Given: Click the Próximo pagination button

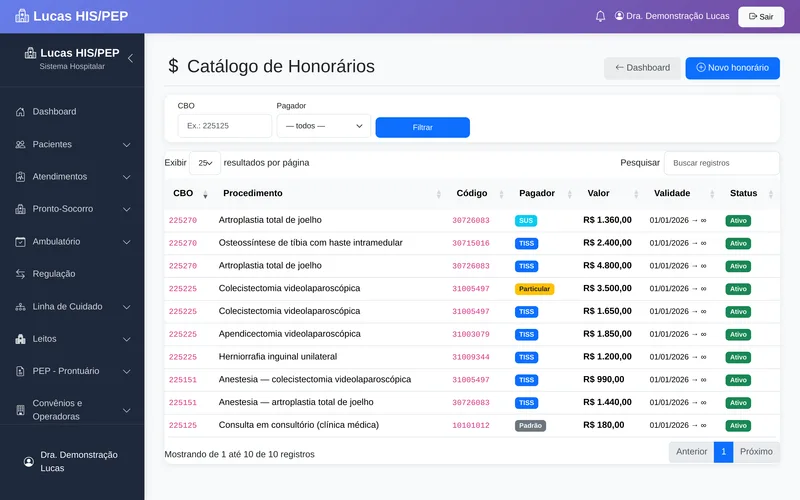Looking at the screenshot, I should pos(756,452).
